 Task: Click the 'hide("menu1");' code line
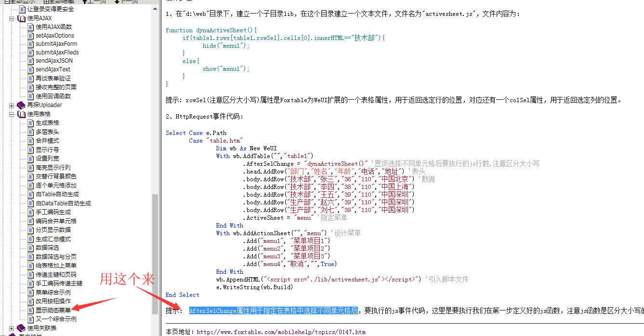click(226, 46)
